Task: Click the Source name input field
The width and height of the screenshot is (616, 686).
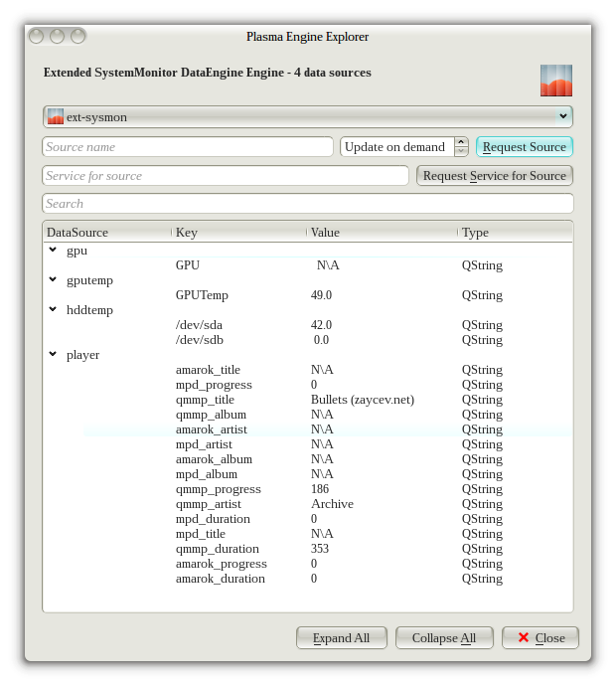Action: (x=188, y=147)
